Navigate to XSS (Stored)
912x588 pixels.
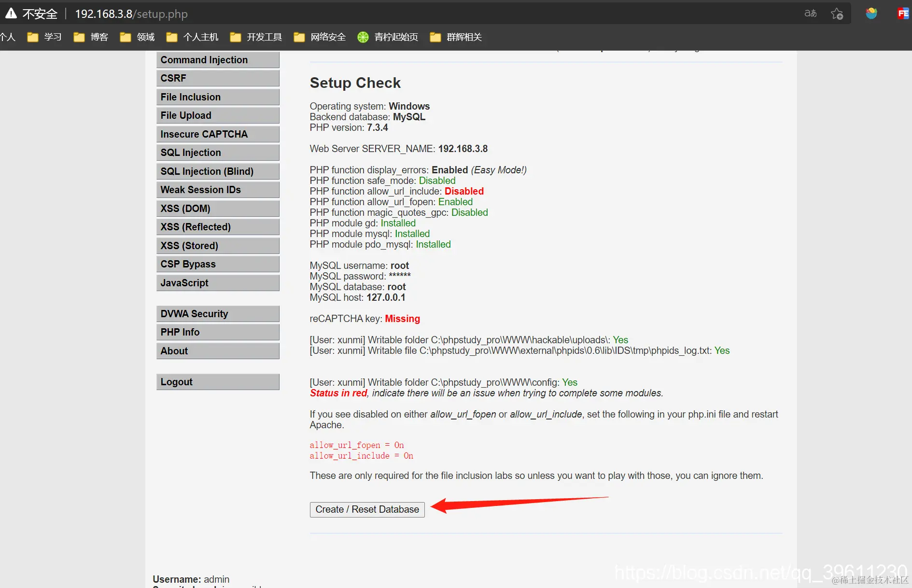(x=218, y=246)
